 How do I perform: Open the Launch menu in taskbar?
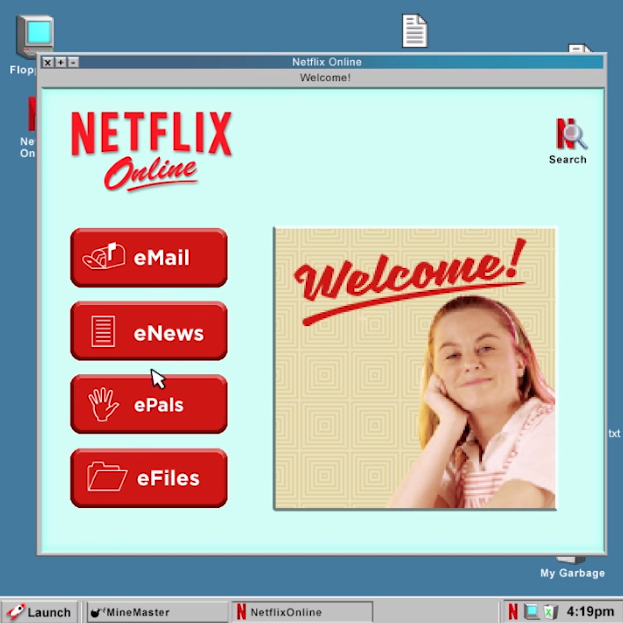[39, 612]
